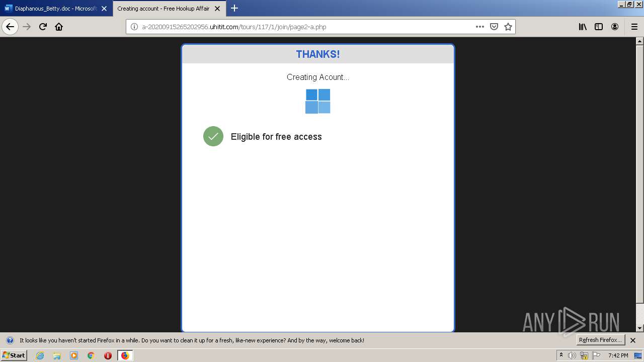Toggle the sidebar view
The image size is (644, 362).
click(x=599, y=27)
